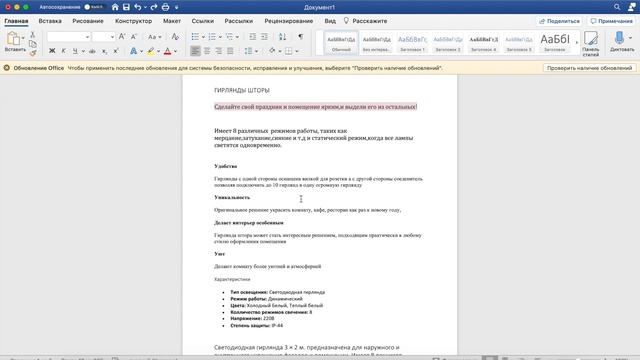
Task: Decrease the paragraph indent
Action: (253, 37)
